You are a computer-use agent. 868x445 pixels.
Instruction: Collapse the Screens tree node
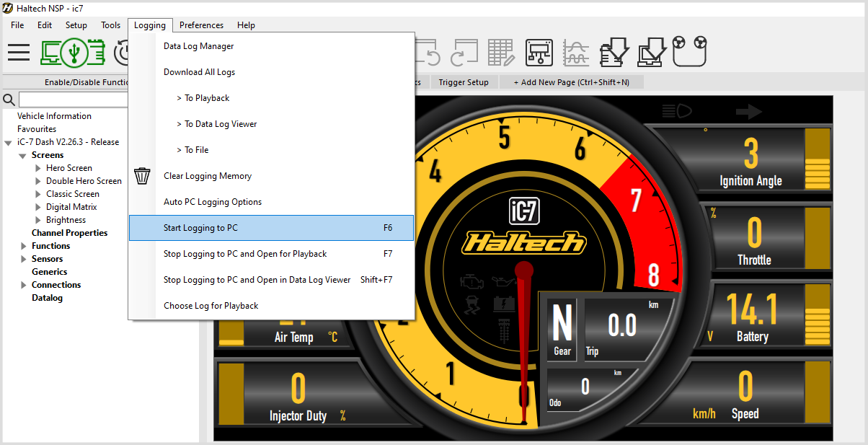click(x=23, y=156)
